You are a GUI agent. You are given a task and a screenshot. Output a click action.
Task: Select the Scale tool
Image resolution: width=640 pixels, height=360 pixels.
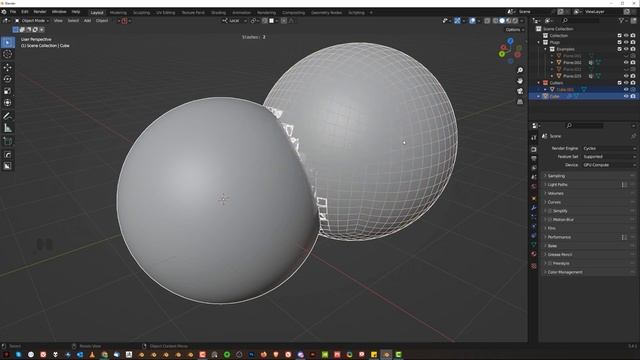8,91
